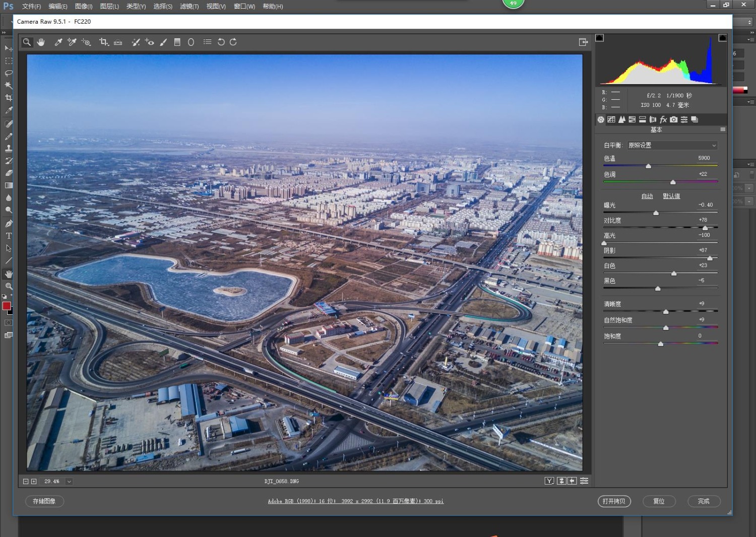Image resolution: width=756 pixels, height=537 pixels.
Task: Open the zoom level dropdown at 29.4%
Action: (x=69, y=482)
